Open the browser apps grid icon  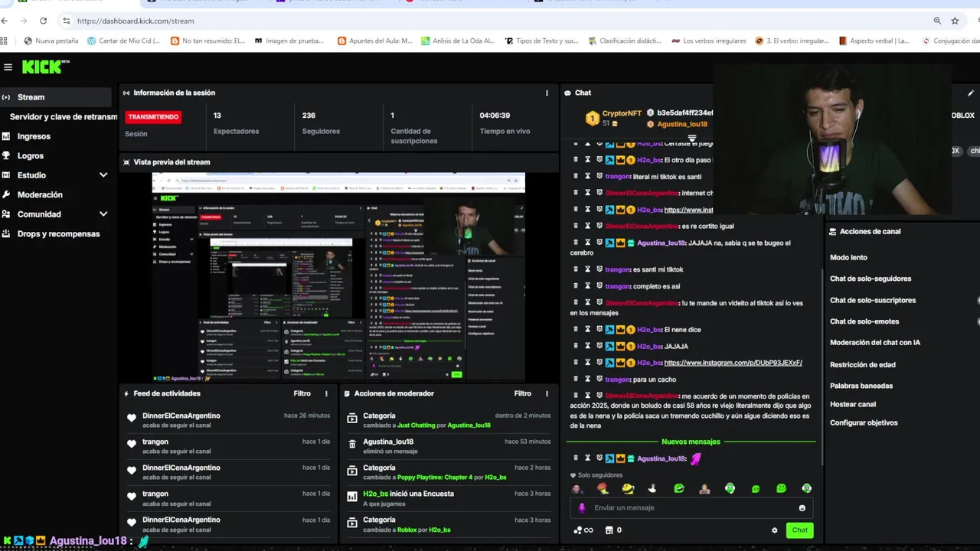point(4,41)
